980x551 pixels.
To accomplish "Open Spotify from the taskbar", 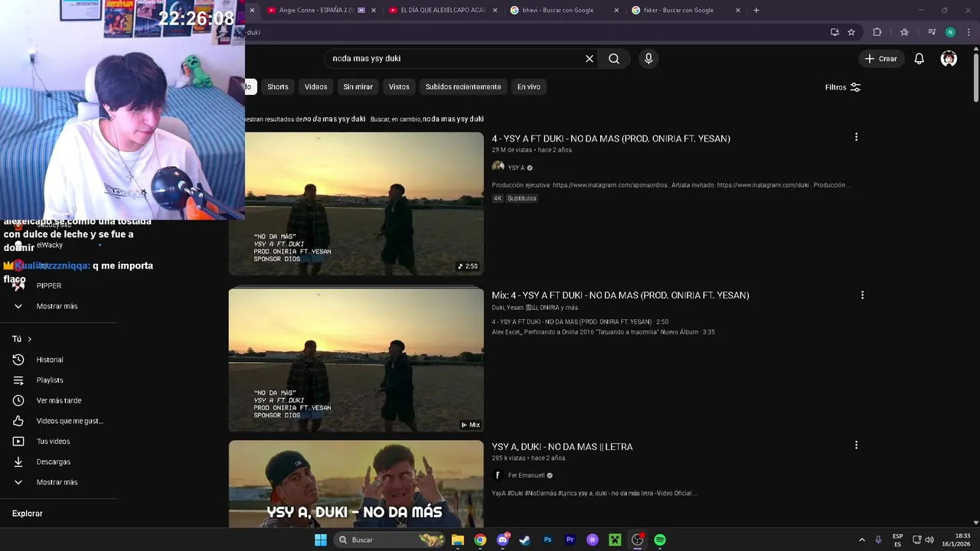I will (x=660, y=540).
